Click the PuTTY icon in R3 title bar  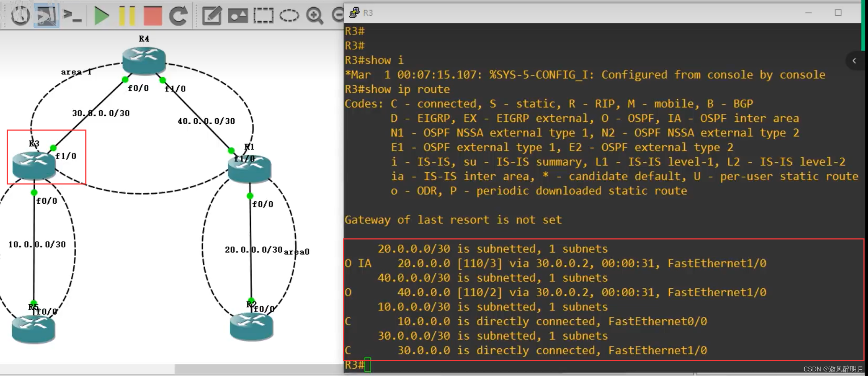(x=354, y=13)
